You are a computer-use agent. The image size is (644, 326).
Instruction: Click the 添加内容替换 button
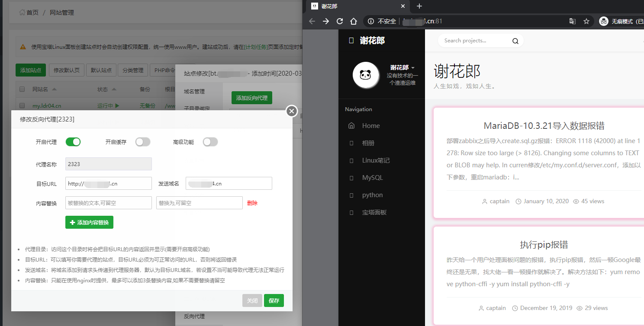pos(89,222)
